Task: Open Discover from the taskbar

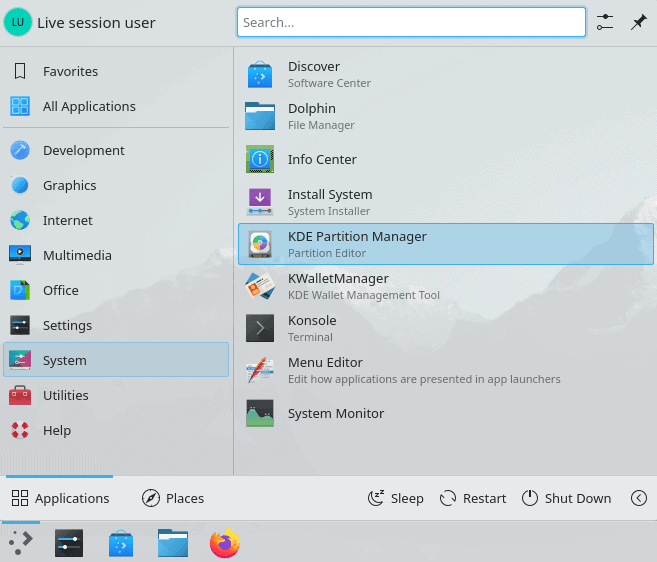Action: [121, 543]
